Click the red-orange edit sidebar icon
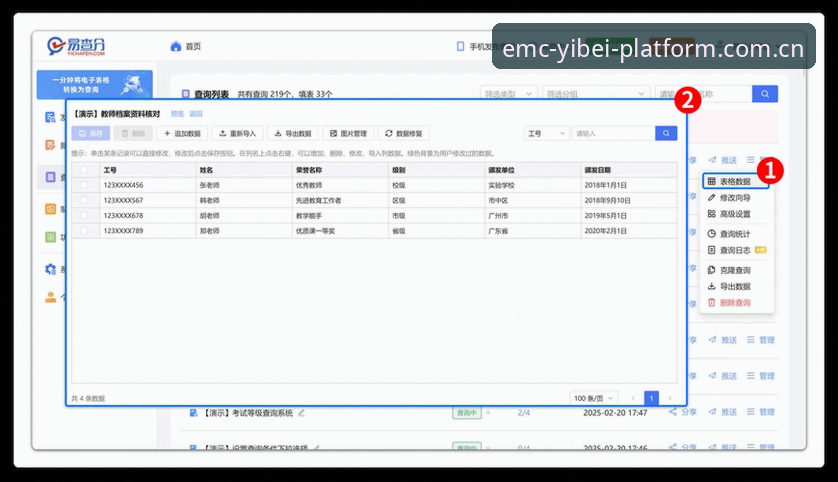Viewport: 838px width, 482px height. point(50,145)
